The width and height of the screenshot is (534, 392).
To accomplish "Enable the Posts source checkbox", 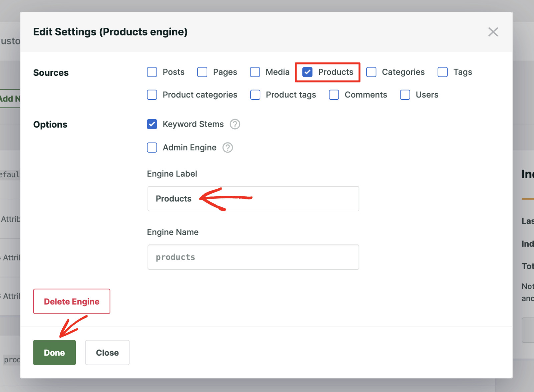I will point(152,72).
